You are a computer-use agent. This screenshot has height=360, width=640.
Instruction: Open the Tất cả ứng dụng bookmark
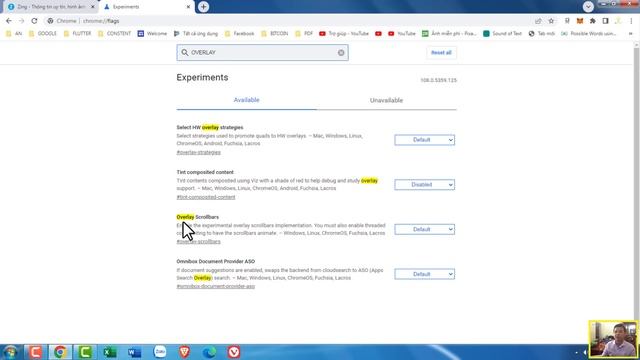pos(196,33)
